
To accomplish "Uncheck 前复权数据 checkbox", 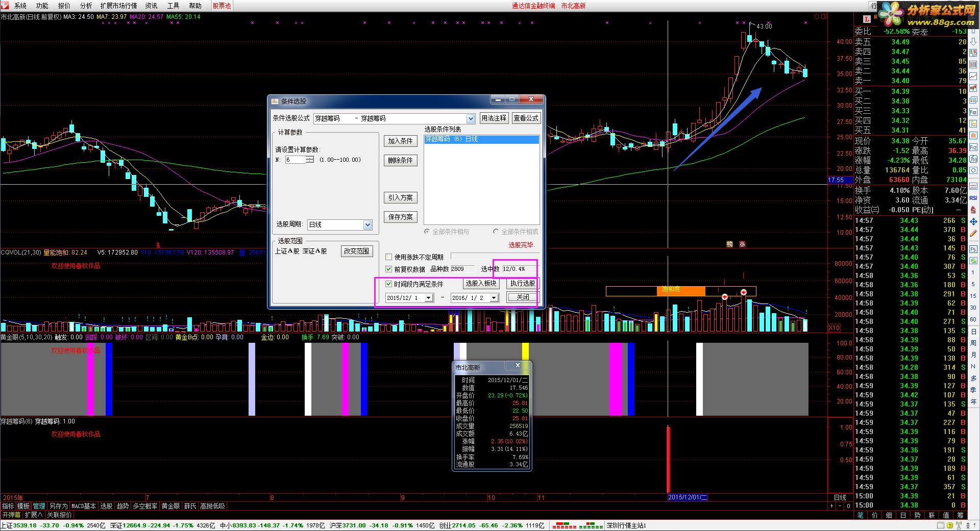I will tap(389, 269).
